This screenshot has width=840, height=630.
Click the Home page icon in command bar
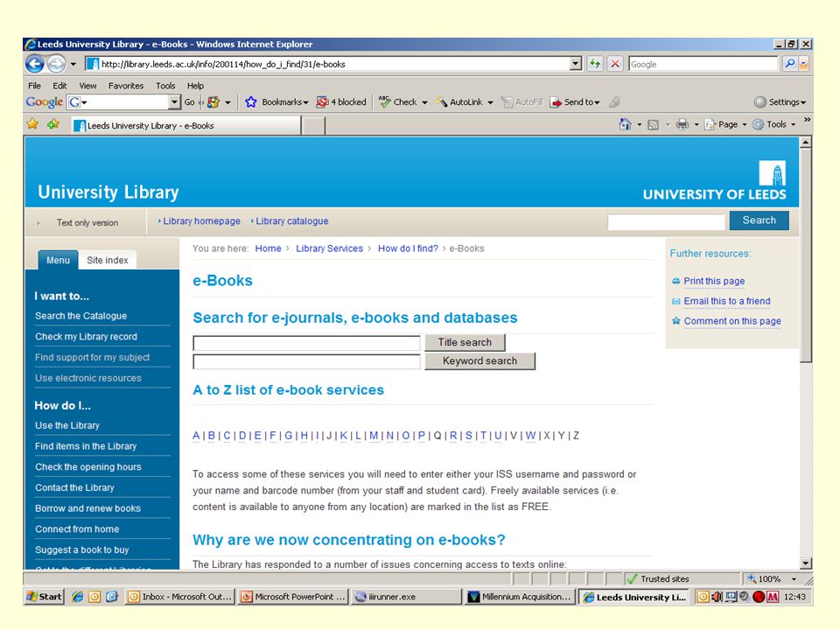tap(625, 124)
